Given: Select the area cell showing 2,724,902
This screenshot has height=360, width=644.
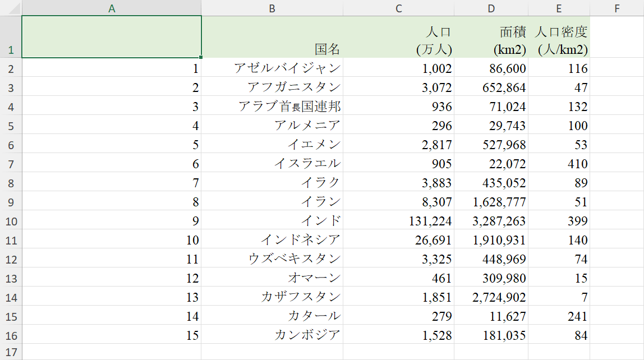Looking at the screenshot, I should (491, 297).
